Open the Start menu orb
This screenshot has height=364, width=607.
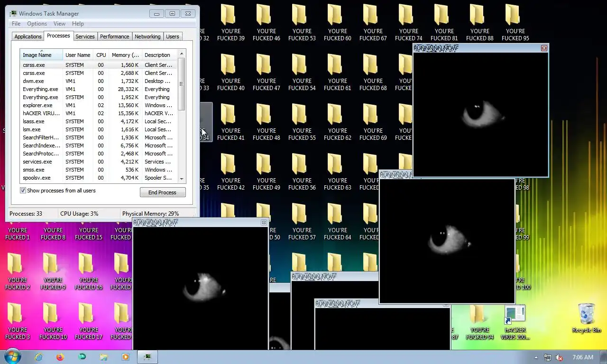[x=13, y=356]
